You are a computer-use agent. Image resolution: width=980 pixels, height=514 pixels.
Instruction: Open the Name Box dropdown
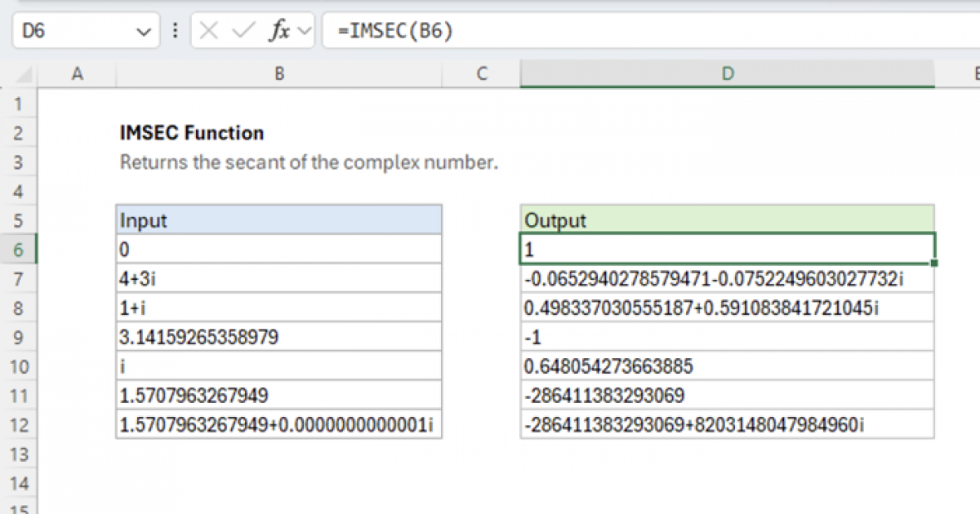[144, 31]
